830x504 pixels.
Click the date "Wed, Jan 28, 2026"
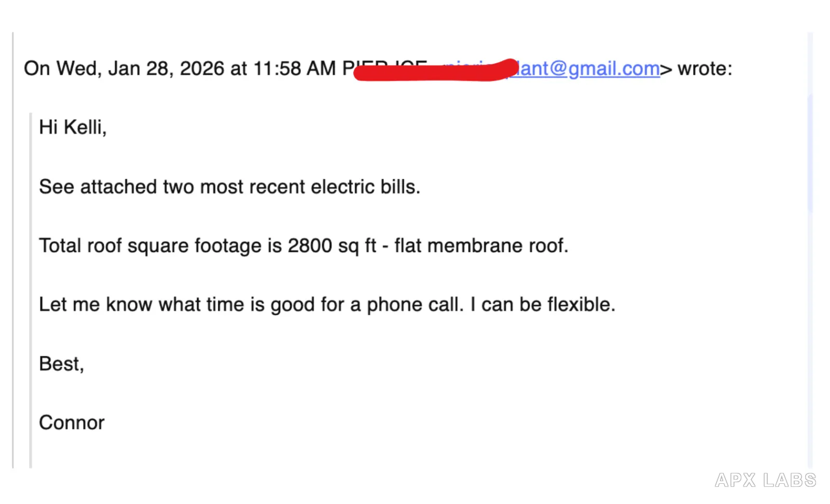(x=140, y=68)
